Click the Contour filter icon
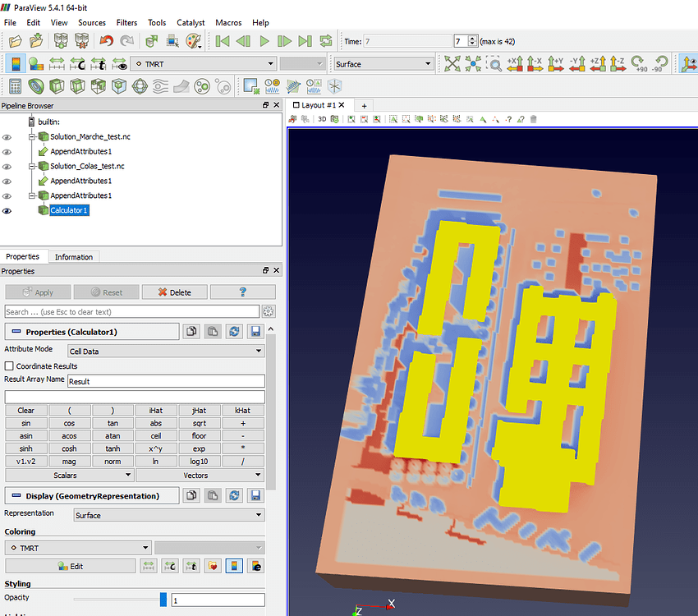The image size is (698, 616). pos(36,85)
